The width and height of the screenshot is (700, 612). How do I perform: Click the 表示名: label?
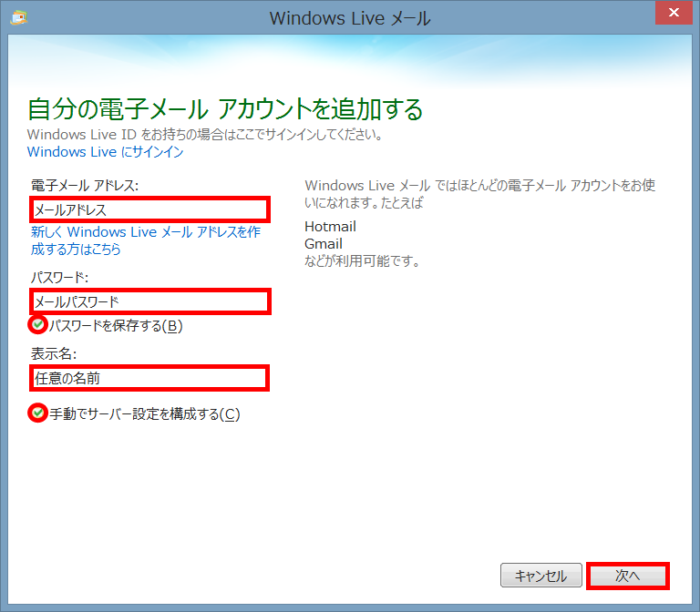(52, 353)
